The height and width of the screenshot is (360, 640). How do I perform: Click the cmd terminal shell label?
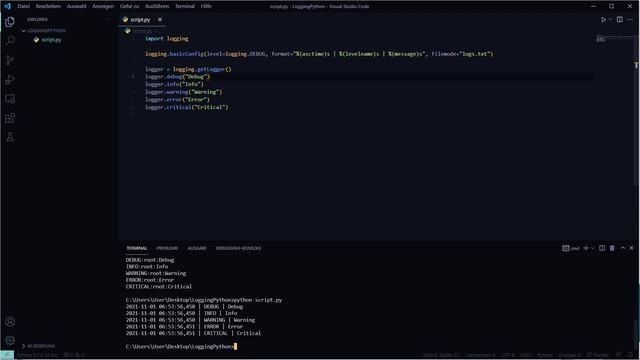click(571, 248)
